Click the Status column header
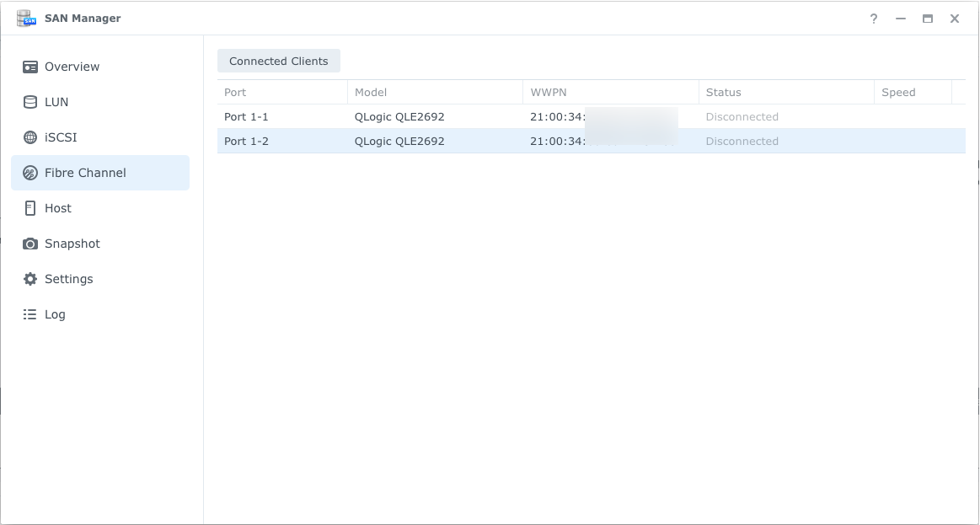Viewport: 980px width, 525px height. [723, 92]
